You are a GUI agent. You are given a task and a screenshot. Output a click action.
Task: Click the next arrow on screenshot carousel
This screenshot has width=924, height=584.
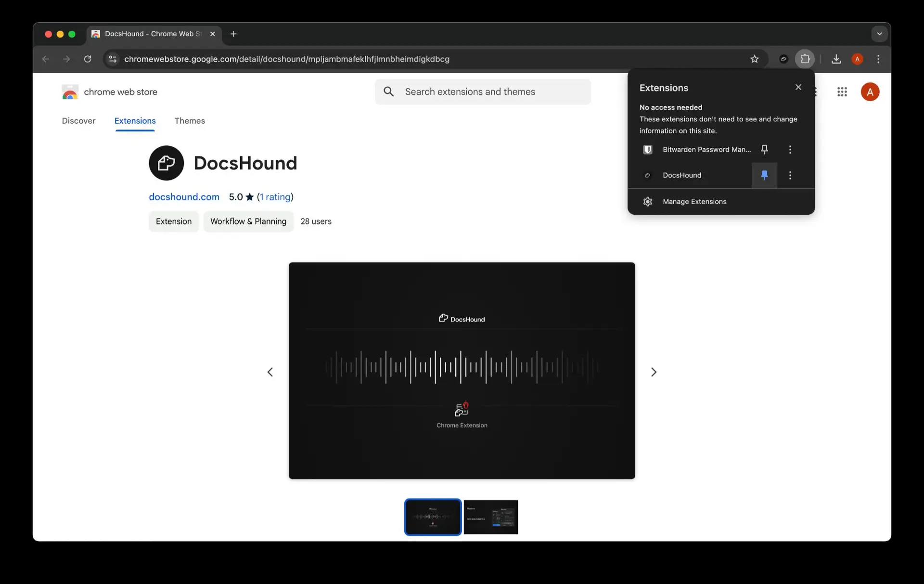click(654, 371)
